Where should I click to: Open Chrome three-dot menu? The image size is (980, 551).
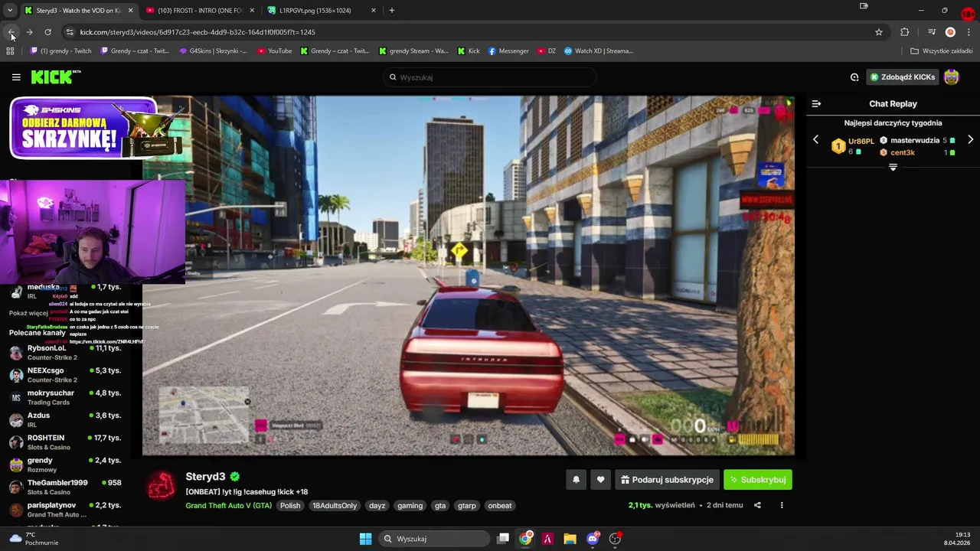coord(969,32)
